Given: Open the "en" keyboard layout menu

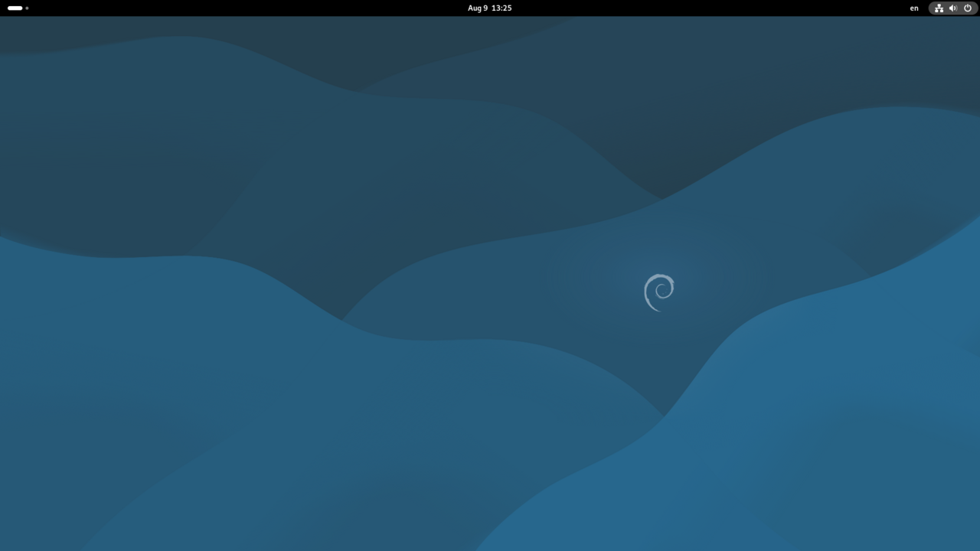Looking at the screenshot, I should point(914,8).
